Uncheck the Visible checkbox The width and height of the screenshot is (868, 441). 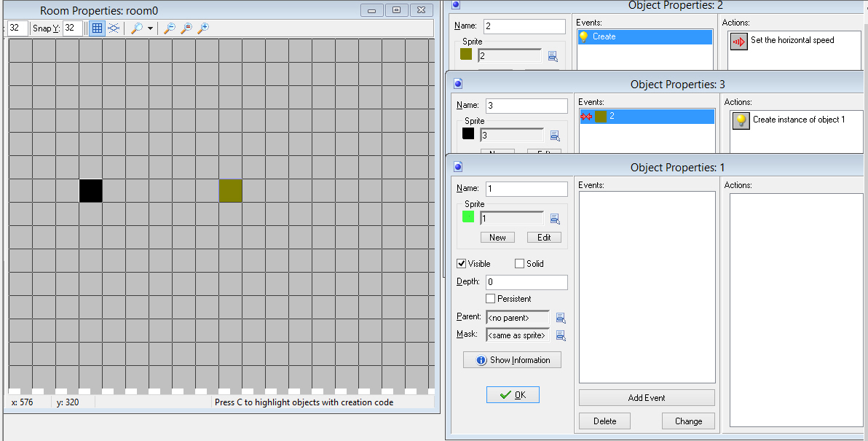[x=462, y=264]
